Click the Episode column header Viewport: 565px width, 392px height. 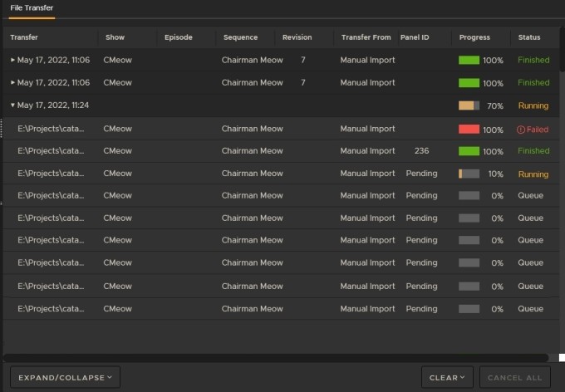tap(179, 37)
